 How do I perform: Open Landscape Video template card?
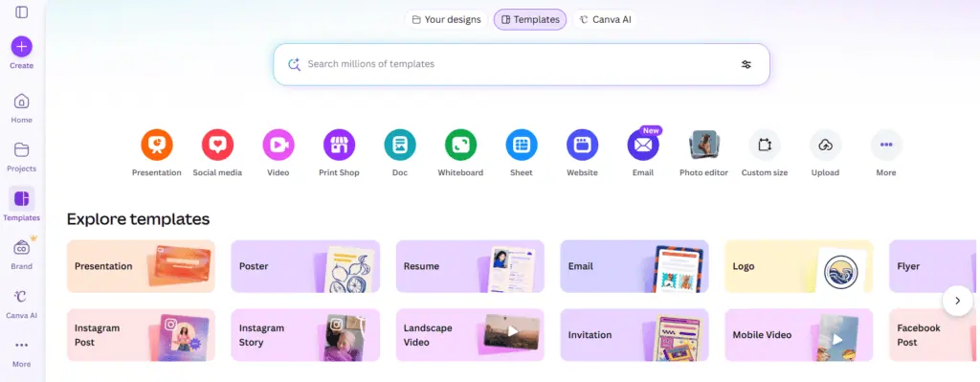pyautogui.click(x=470, y=335)
